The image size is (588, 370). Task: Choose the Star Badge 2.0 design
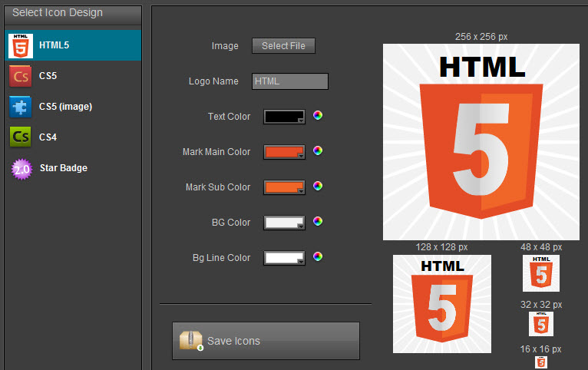pos(73,168)
